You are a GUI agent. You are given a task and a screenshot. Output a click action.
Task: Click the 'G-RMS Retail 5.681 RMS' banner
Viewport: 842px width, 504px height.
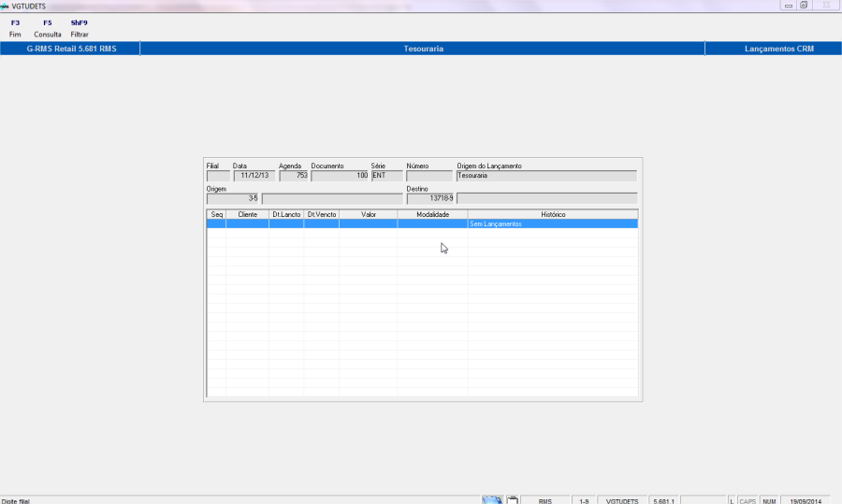pos(70,49)
